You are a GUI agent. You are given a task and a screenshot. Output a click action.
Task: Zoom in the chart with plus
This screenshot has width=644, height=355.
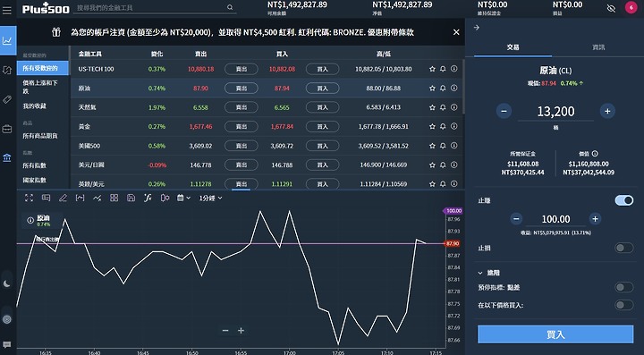pyautogui.click(x=241, y=330)
